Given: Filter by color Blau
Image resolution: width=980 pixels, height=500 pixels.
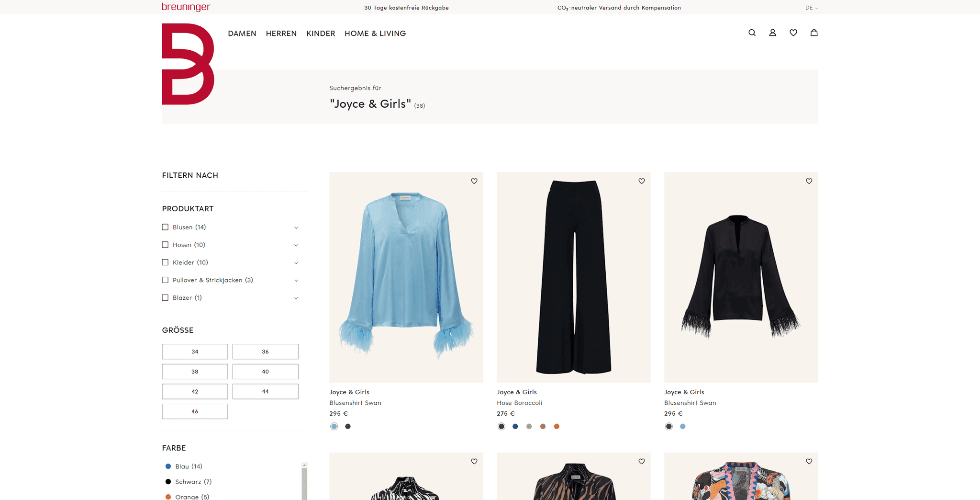Looking at the screenshot, I should point(183,466).
